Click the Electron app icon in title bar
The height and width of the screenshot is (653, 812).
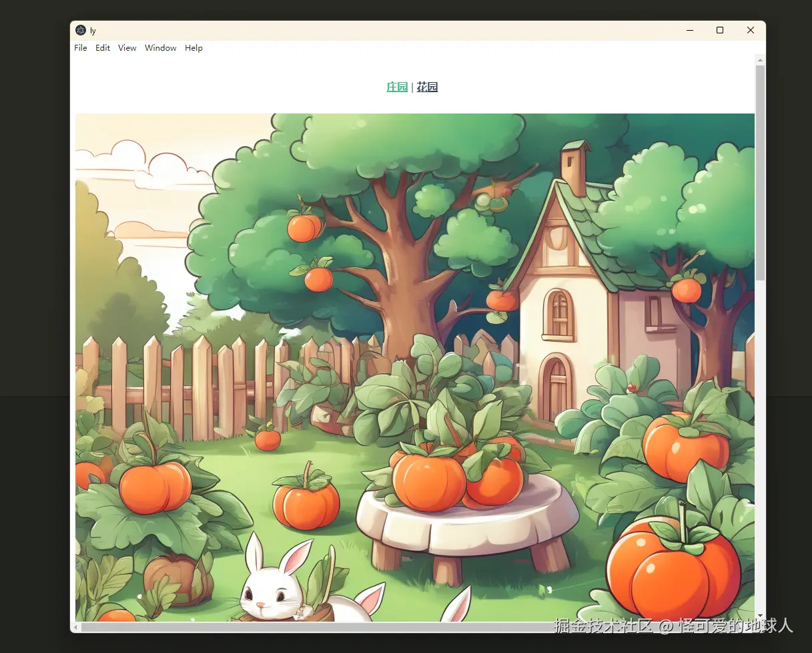pyautogui.click(x=81, y=30)
